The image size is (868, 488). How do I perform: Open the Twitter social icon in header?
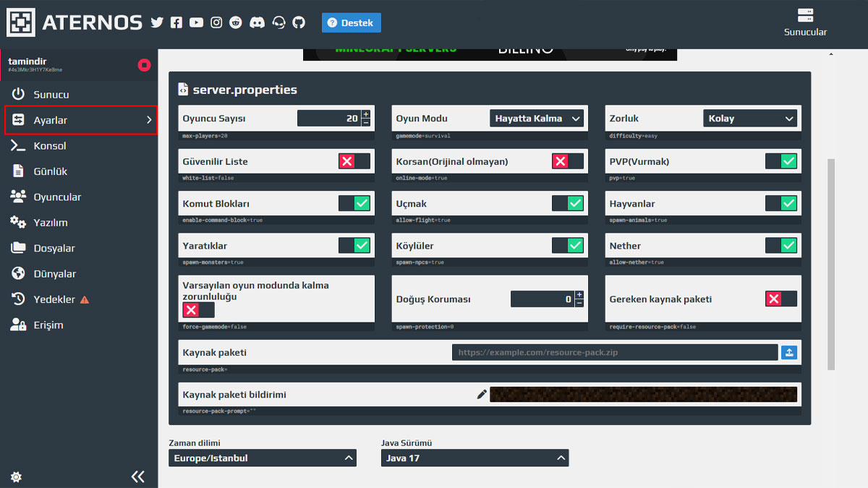[x=157, y=22]
